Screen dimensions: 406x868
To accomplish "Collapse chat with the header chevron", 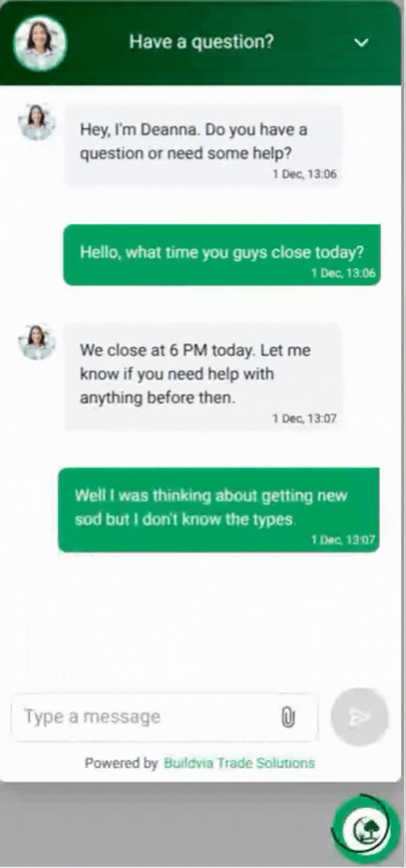I will tap(361, 43).
